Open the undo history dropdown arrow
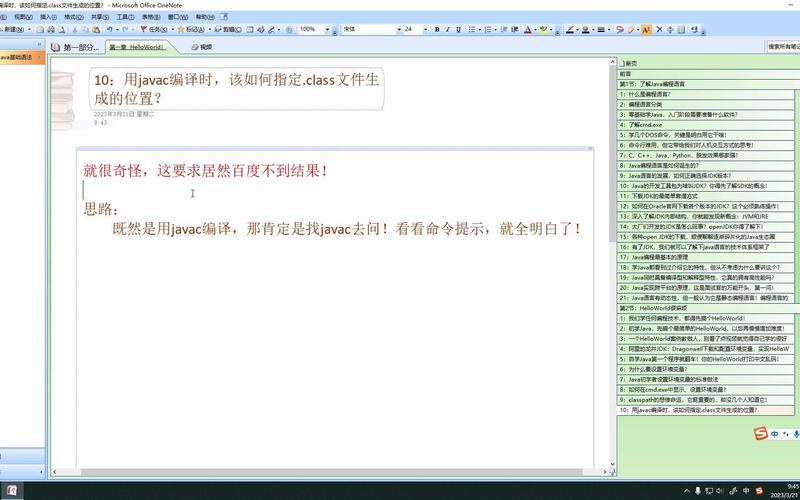Screen dimensions: 800x500 [x=117, y=30]
